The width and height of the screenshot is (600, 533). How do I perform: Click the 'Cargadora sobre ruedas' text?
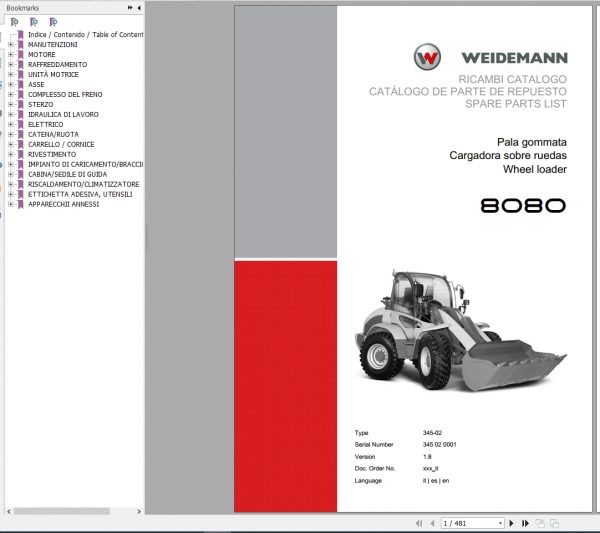[x=508, y=155]
